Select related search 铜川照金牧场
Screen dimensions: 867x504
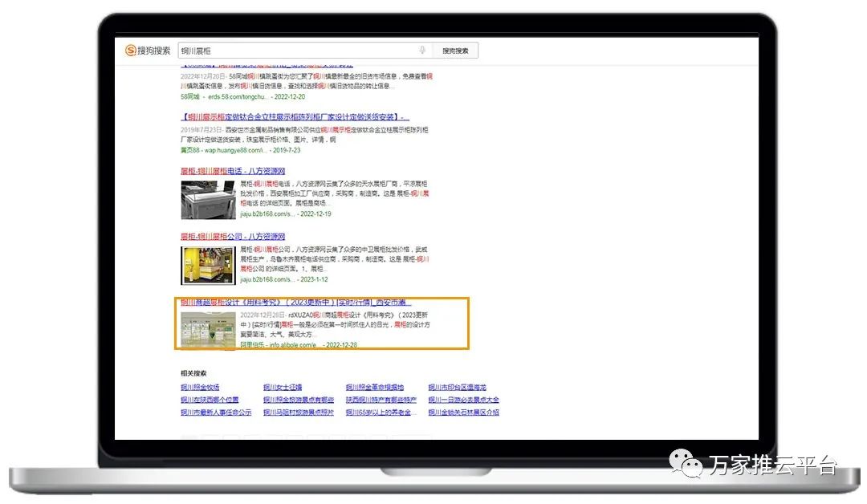(200, 388)
